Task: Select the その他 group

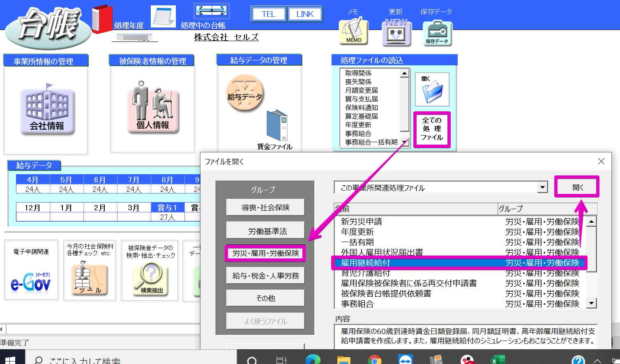Action: 265,298
